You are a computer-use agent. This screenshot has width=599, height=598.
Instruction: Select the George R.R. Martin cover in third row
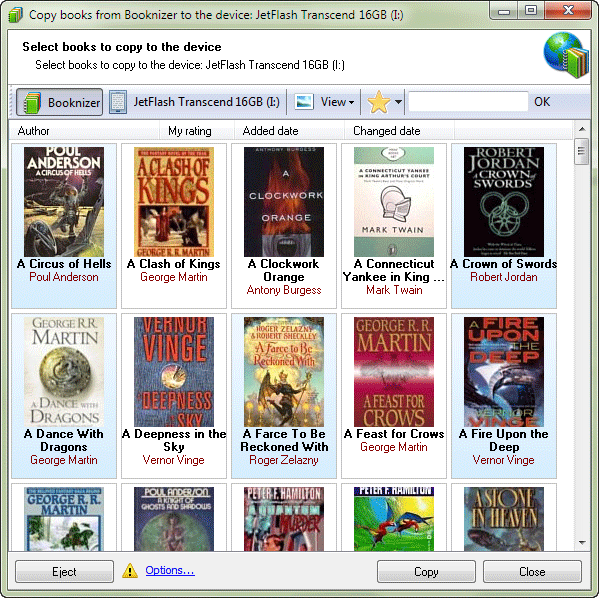pos(64,519)
